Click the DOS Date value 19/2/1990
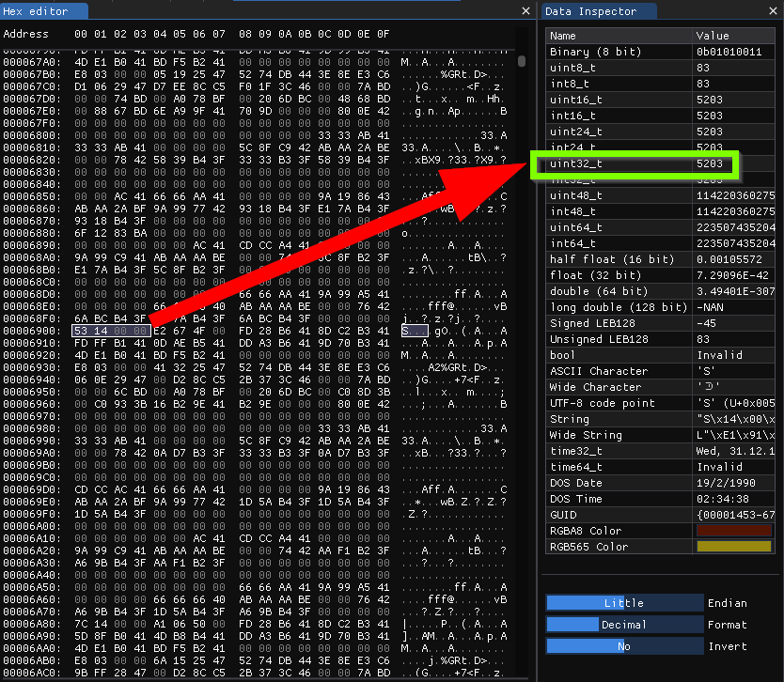784x682 pixels. 733,483
